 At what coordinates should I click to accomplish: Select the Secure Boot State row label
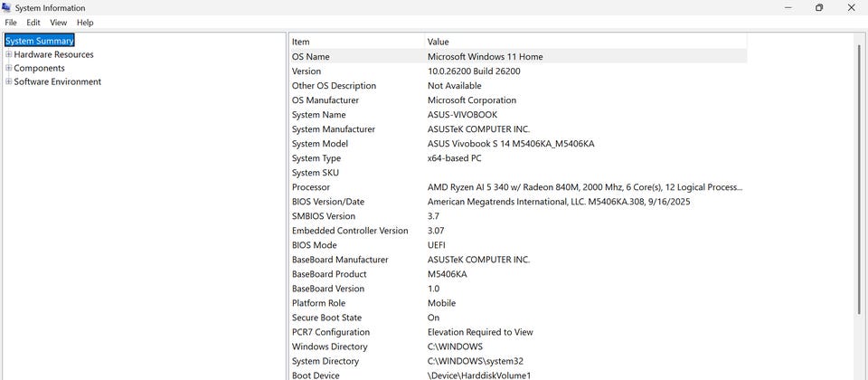(326, 318)
